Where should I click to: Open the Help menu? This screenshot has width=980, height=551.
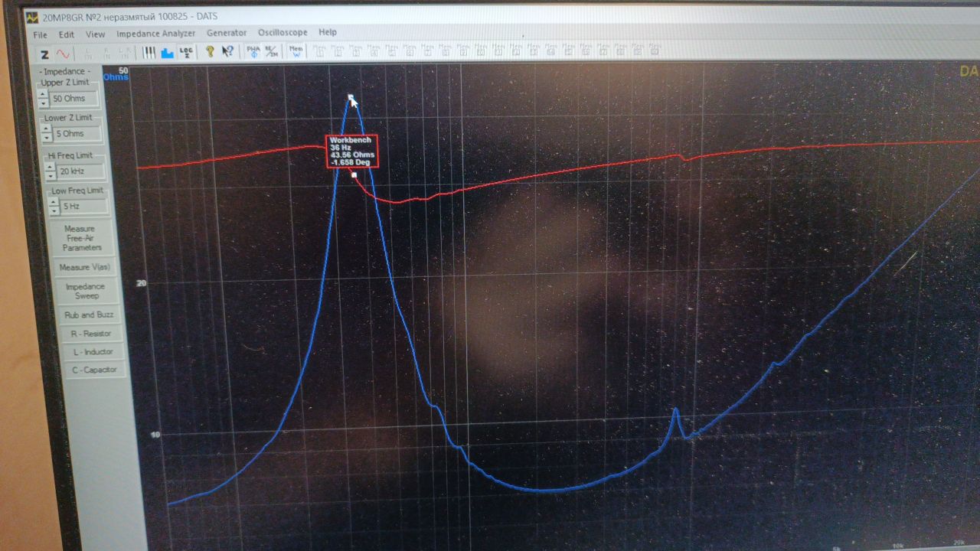328,32
